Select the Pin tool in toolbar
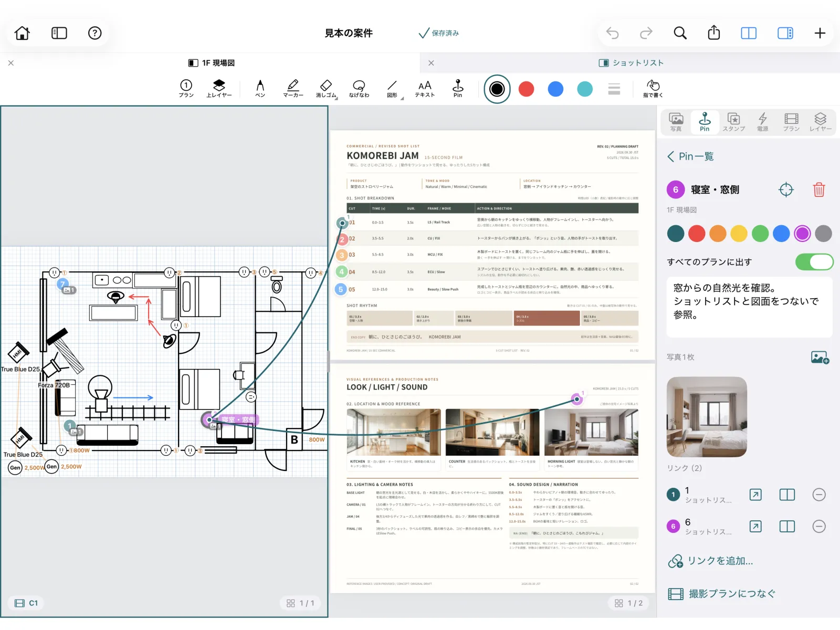 [x=458, y=88]
